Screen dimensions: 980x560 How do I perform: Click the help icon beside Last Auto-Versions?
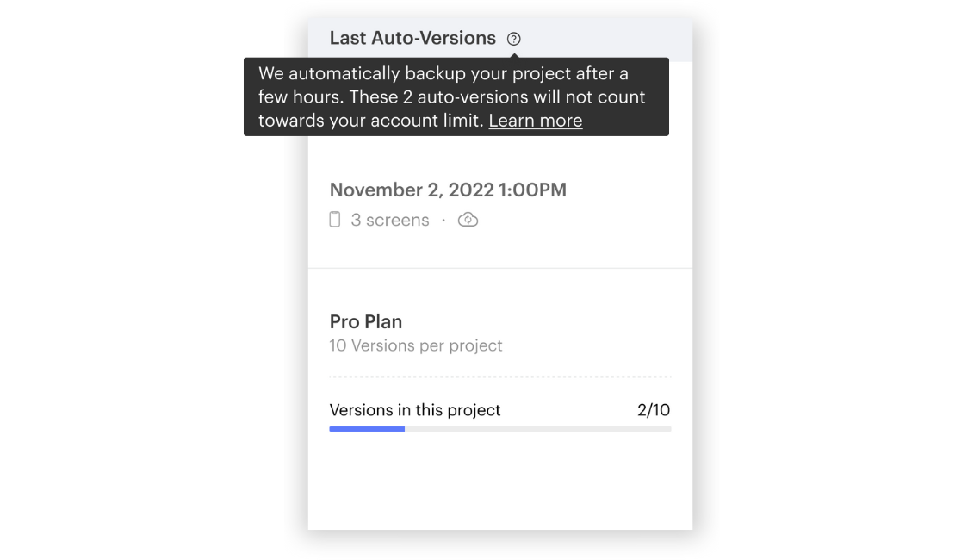tap(515, 38)
